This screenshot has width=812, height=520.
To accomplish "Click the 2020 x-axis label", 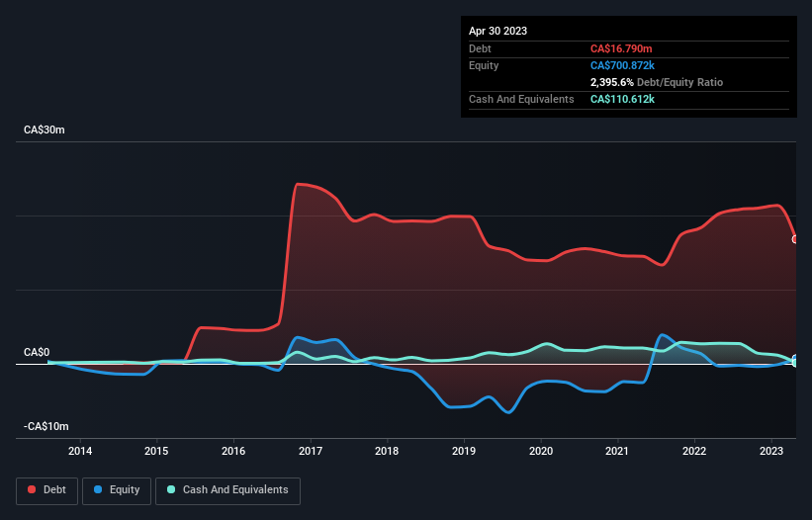I will pyautogui.click(x=541, y=451).
